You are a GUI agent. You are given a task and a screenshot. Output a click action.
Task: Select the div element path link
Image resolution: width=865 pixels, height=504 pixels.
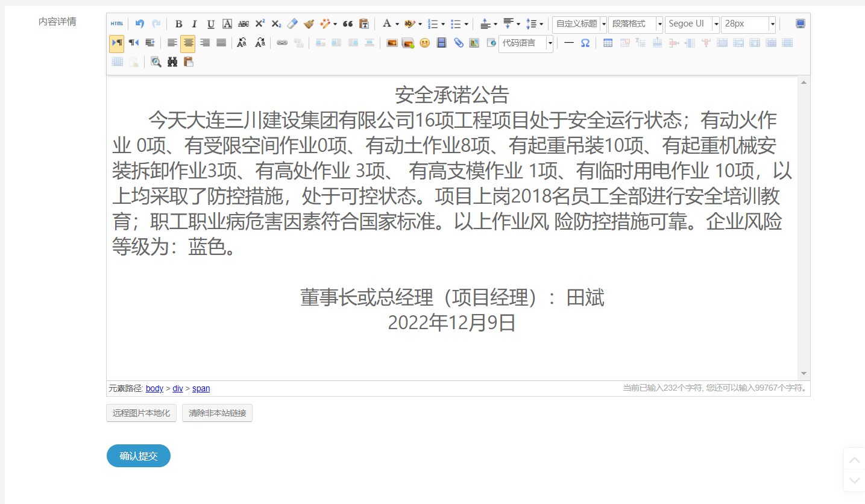pos(178,389)
